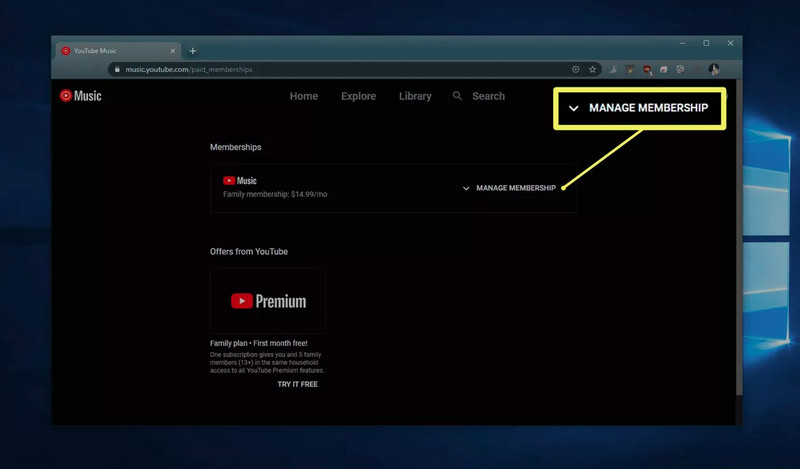
Task: Open the Explore section
Action: click(358, 96)
